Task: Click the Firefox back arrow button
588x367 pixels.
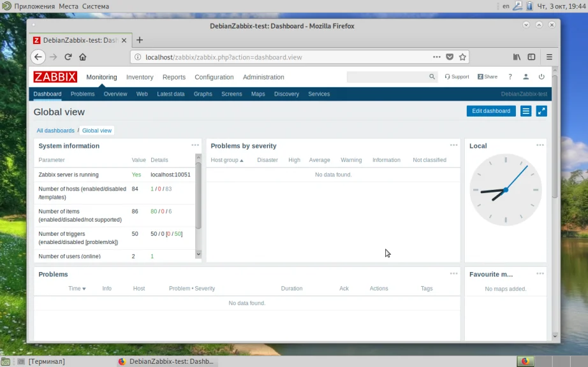Action: point(38,57)
